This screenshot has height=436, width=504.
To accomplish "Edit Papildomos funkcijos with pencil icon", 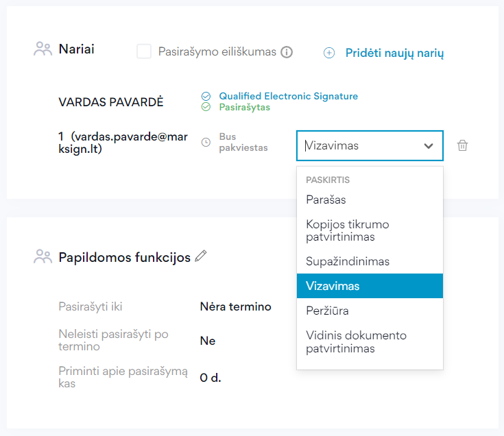I will point(201,256).
